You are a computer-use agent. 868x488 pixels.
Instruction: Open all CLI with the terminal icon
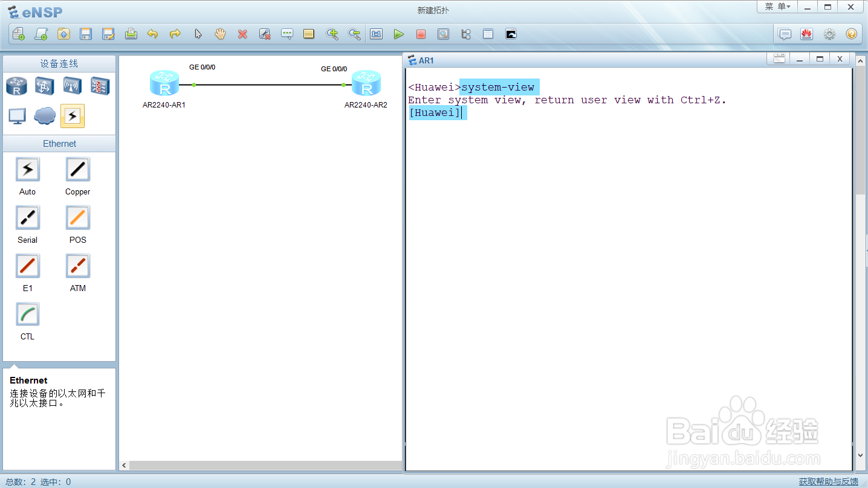(511, 34)
